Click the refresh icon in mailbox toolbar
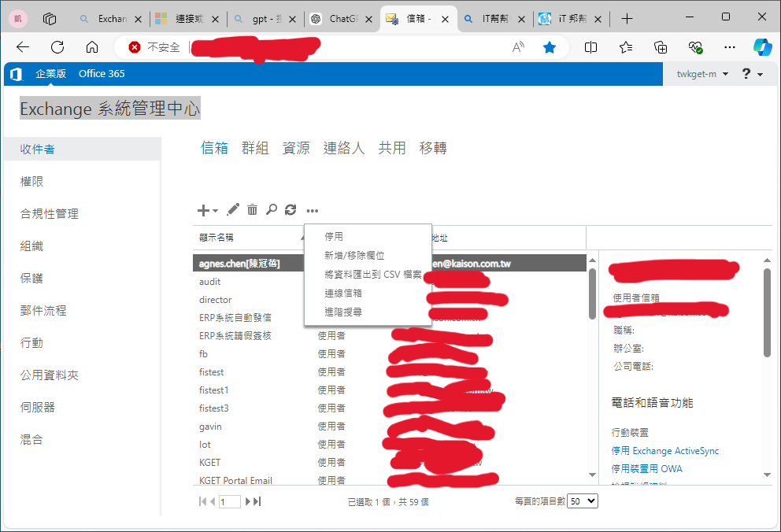Image resolution: width=781 pixels, height=532 pixels. pyautogui.click(x=291, y=210)
